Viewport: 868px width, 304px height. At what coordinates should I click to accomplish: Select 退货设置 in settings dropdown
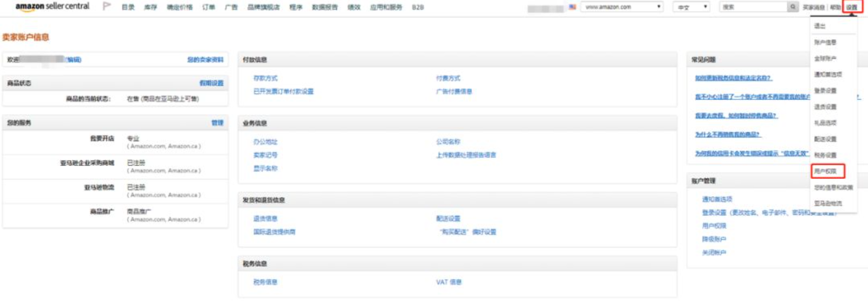point(825,106)
